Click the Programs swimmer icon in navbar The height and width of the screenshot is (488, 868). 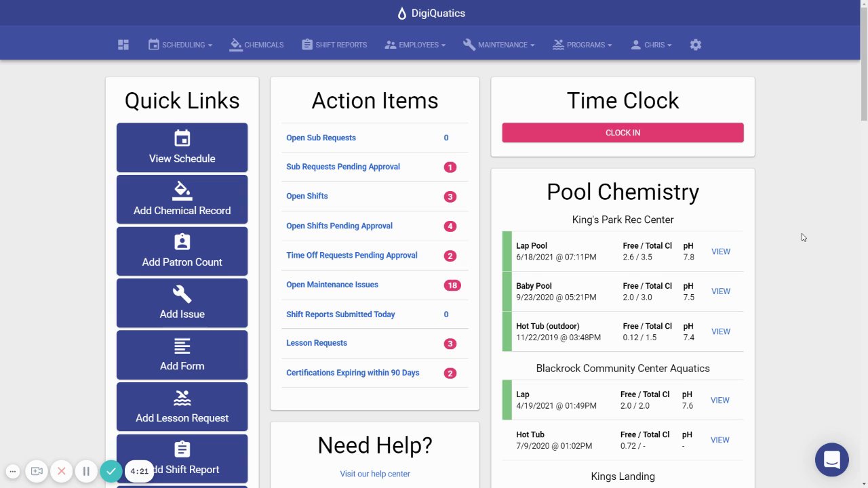pyautogui.click(x=558, y=45)
